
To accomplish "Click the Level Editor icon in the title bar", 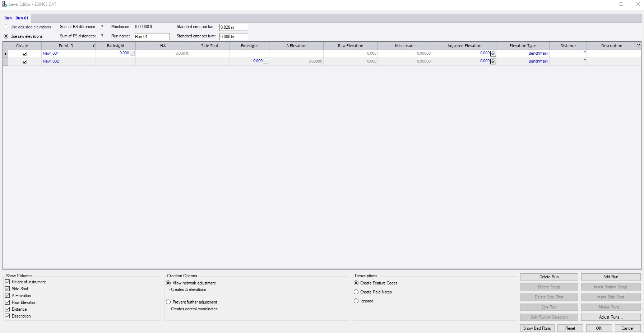I will tap(4, 4).
